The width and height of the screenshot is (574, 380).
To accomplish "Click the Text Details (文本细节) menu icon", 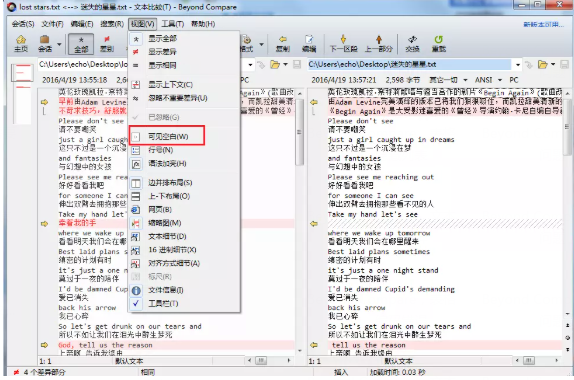I will coord(136,236).
